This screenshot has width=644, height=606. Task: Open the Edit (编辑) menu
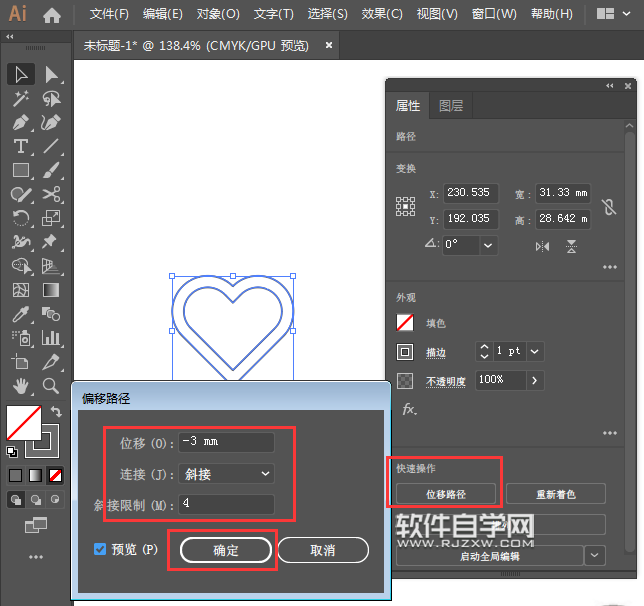click(163, 14)
